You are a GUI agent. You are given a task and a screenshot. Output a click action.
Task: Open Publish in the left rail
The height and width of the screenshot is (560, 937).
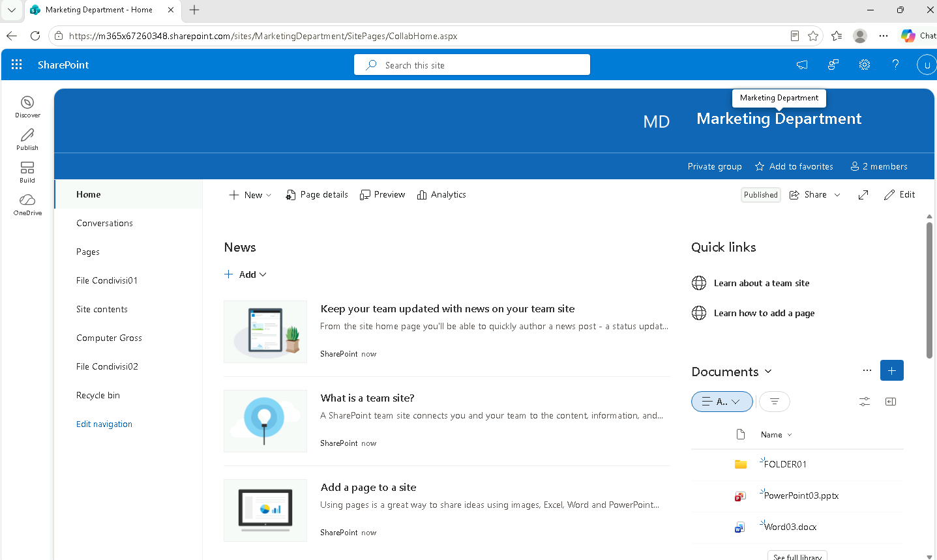click(x=27, y=140)
